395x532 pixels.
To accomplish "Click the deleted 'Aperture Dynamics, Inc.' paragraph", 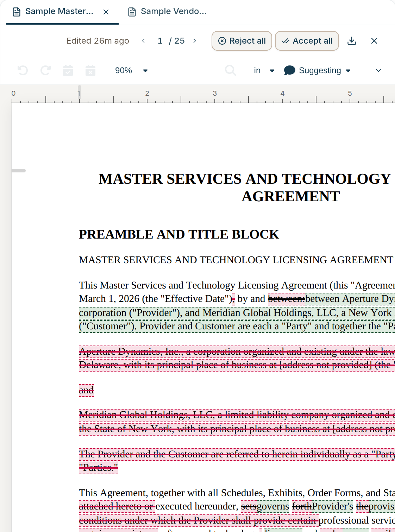I will click(x=237, y=358).
